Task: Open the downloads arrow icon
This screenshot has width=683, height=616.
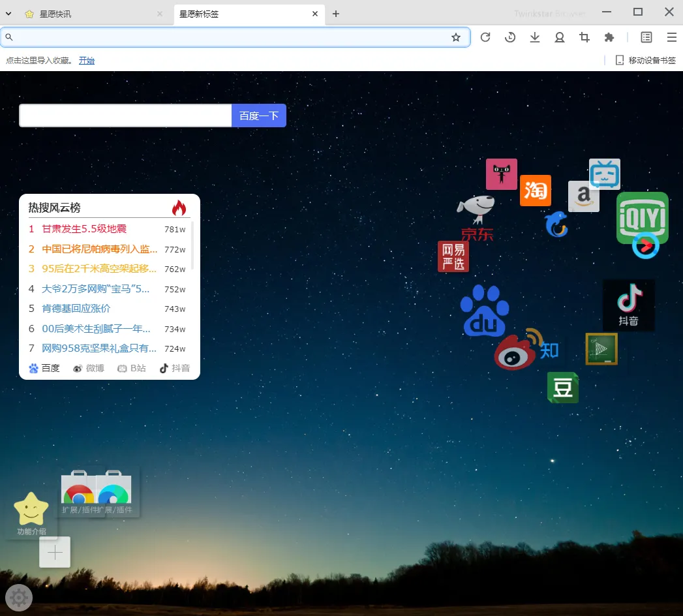Action: 535,37
